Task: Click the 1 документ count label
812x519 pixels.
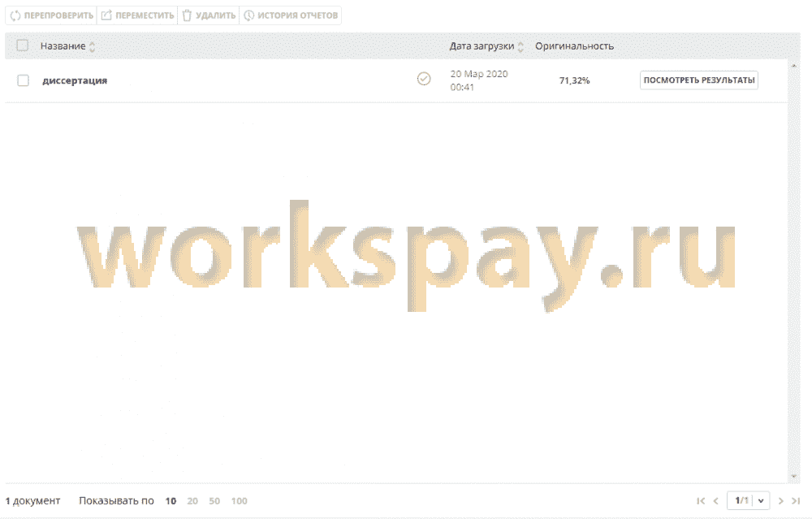Action: click(x=32, y=501)
